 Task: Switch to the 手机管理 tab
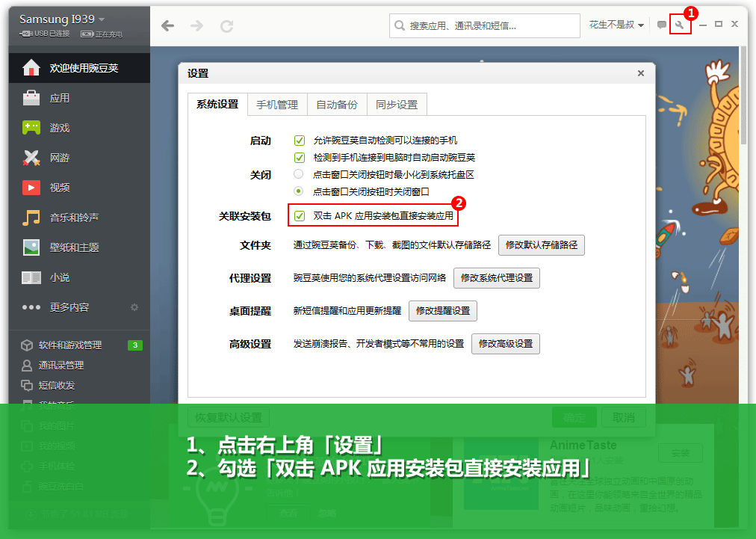pos(277,105)
